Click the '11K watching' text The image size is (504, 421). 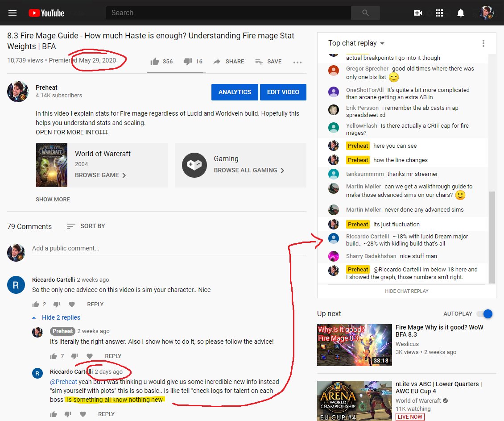pos(413,409)
